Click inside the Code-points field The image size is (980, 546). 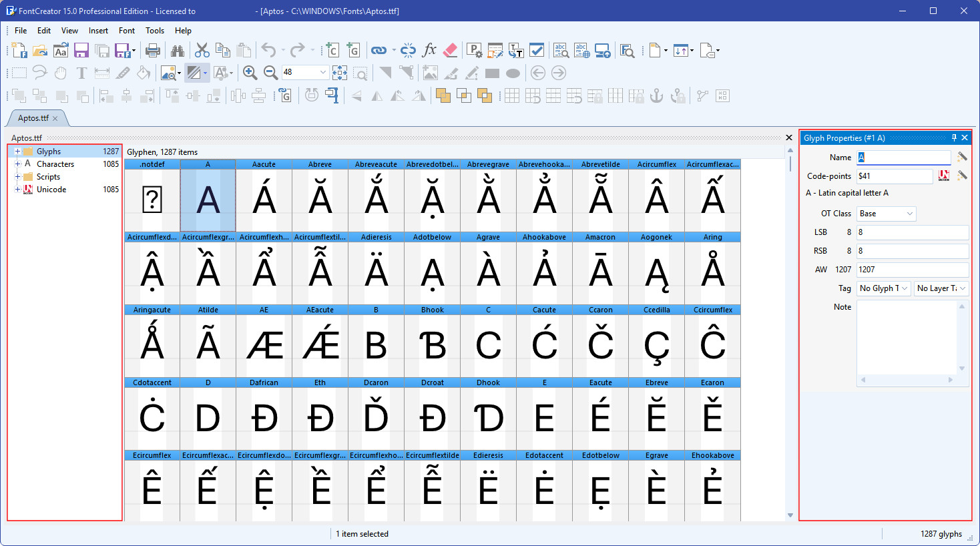[895, 176]
